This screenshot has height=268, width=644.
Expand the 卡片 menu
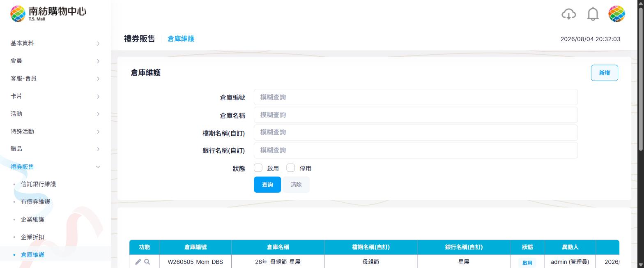[55, 96]
